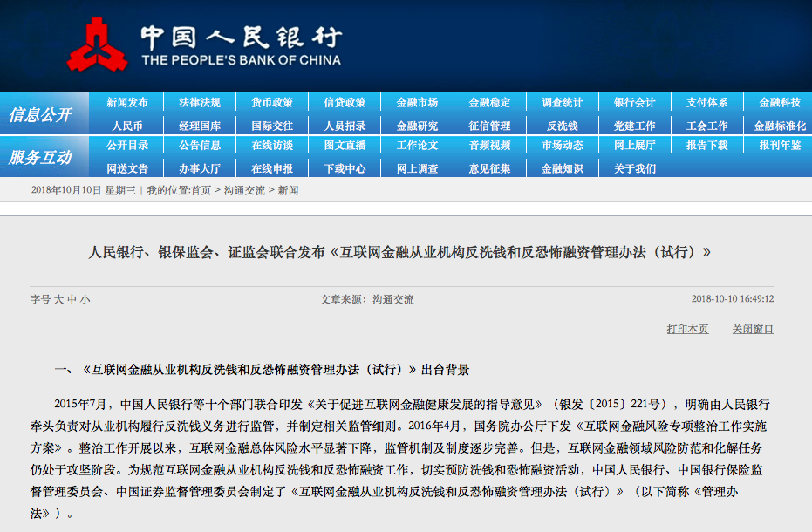
Task: Open 市场动态 section
Action: (563, 146)
